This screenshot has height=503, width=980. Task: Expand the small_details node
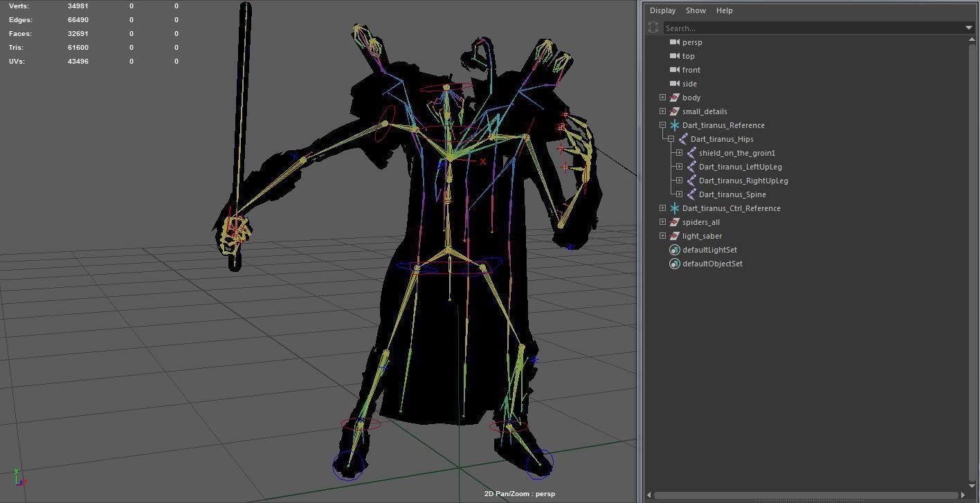tap(662, 111)
